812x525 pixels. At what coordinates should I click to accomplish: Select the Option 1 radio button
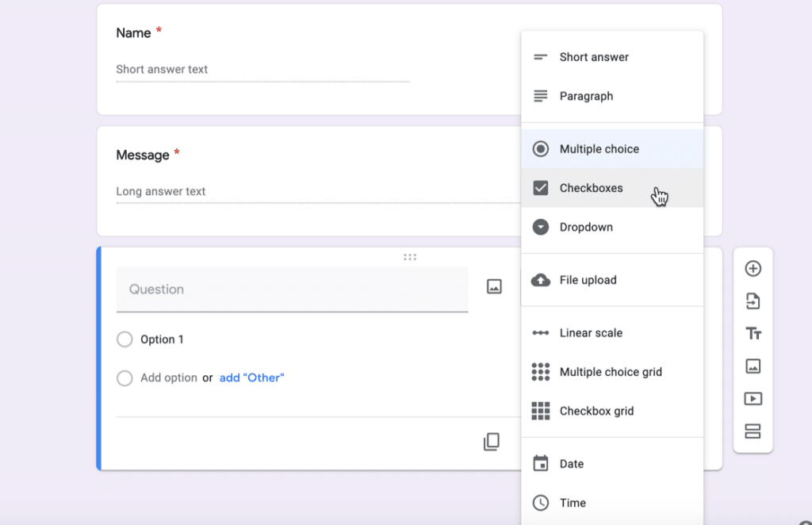(124, 339)
